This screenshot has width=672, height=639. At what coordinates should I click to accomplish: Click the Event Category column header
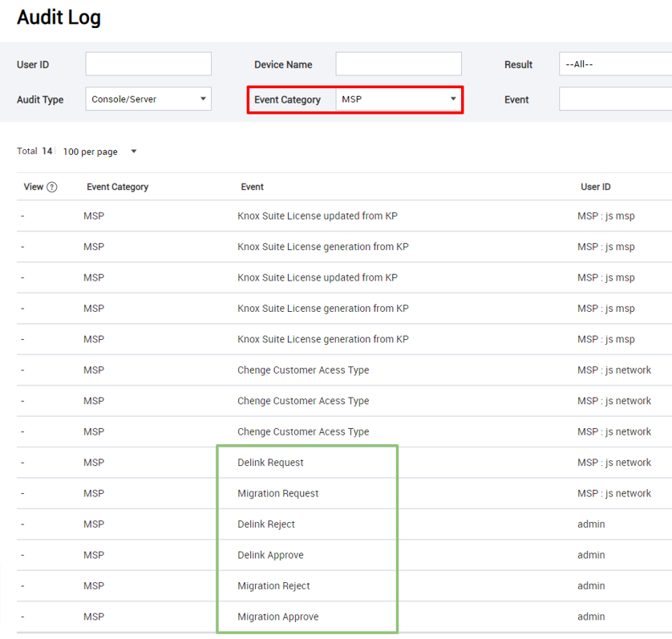[116, 186]
